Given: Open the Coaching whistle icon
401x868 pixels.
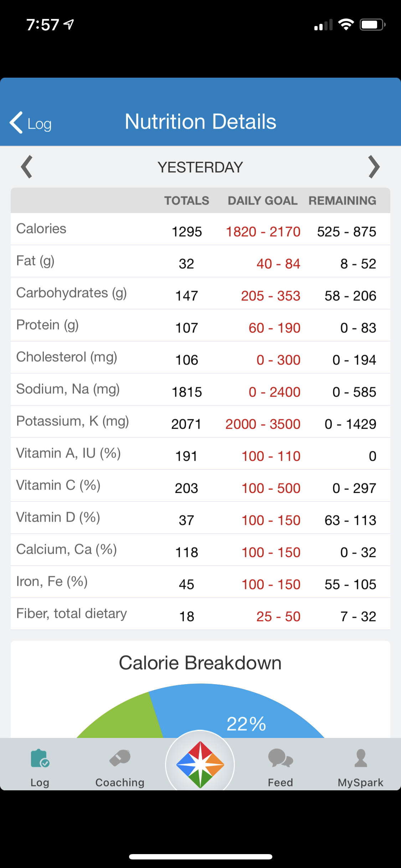Looking at the screenshot, I should click(120, 758).
